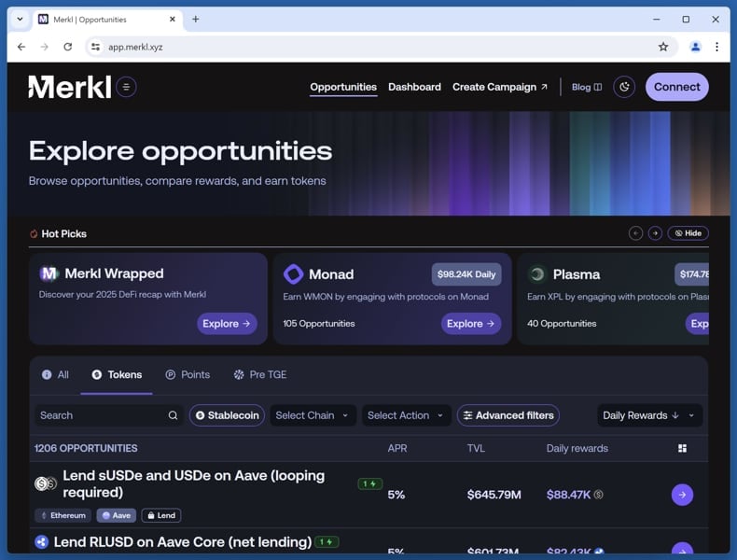
Task: Open Lend RLUSD on Aave Core
Action: click(x=182, y=542)
